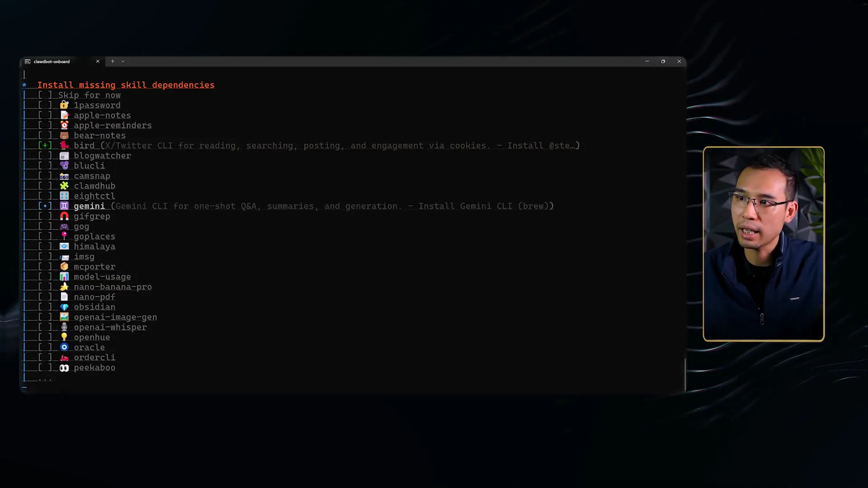Click the nano-banana-pro label
The image size is (868, 488).
click(113, 287)
